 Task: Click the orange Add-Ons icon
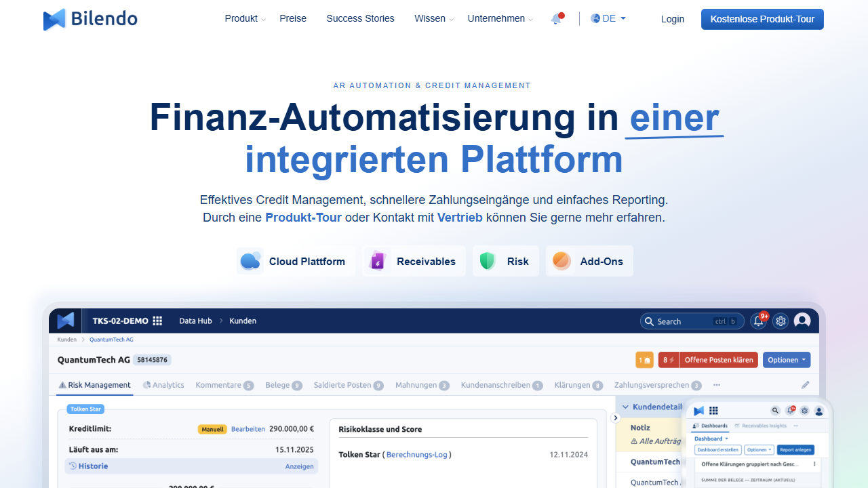click(561, 261)
